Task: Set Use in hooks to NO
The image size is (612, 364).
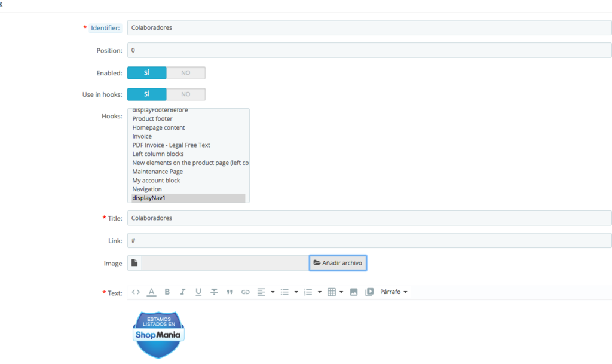Action: (186, 94)
